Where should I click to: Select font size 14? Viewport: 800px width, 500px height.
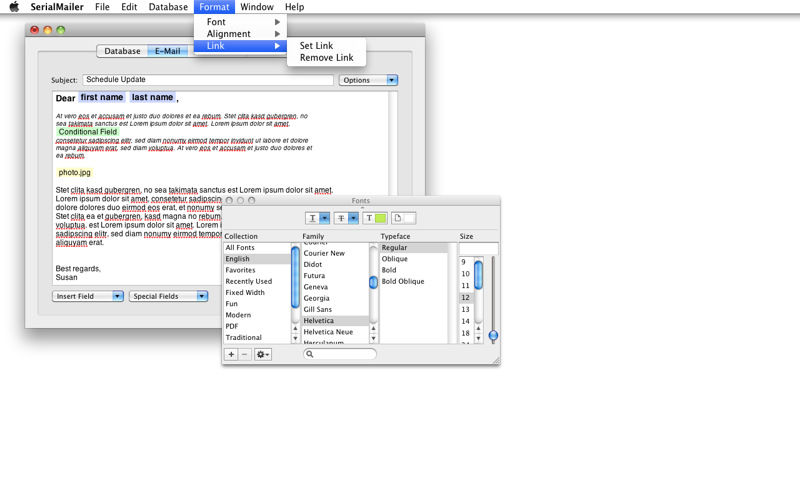tap(466, 321)
